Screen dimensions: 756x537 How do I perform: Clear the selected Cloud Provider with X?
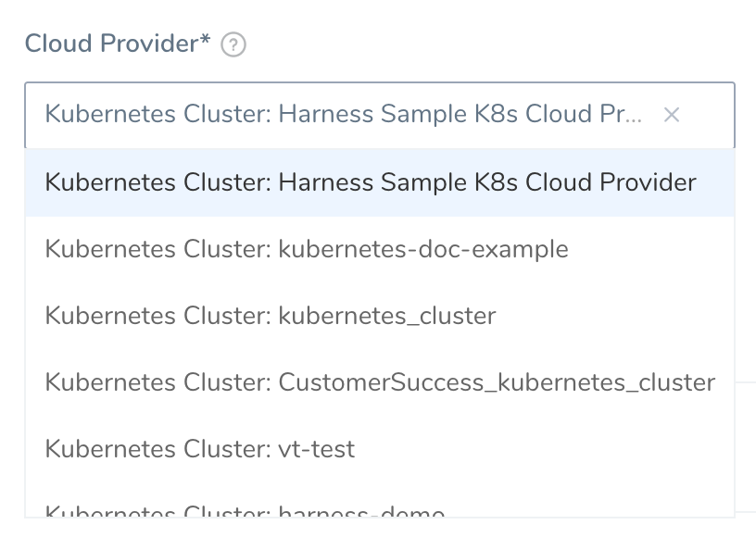coord(671,115)
